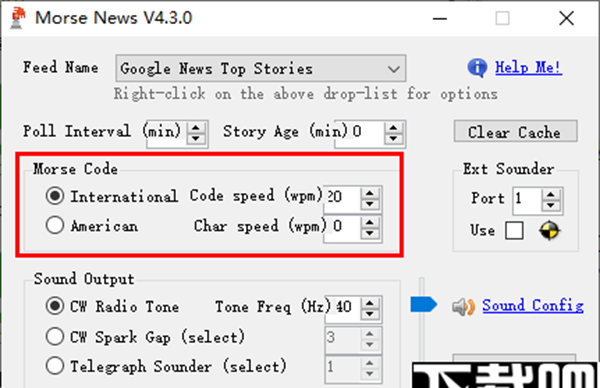Minimize the Morse News window
Image resolution: width=600 pixels, height=388 pixels.
(440, 18)
